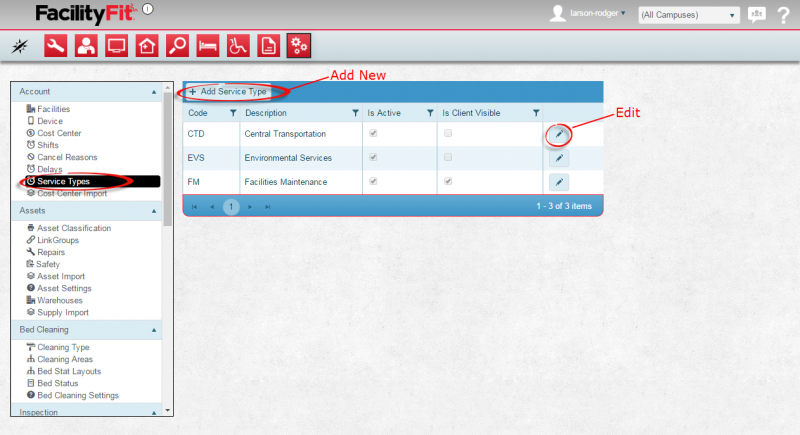Toggle Is Client Visible for CTD

point(448,133)
